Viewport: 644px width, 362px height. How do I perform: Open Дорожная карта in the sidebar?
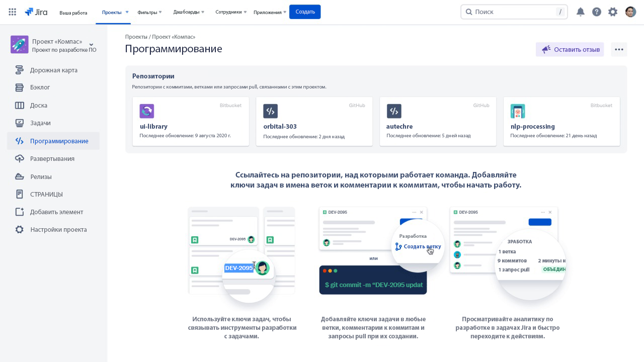tap(53, 70)
